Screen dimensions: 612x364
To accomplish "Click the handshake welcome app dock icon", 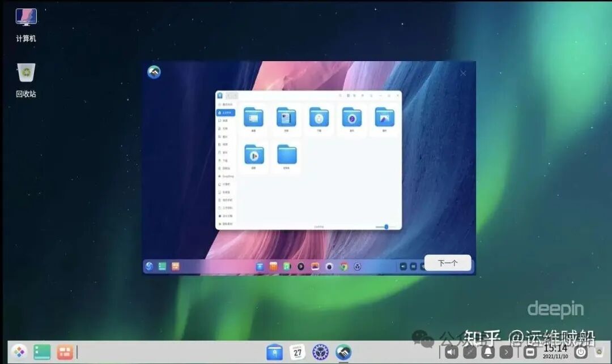I will [343, 352].
